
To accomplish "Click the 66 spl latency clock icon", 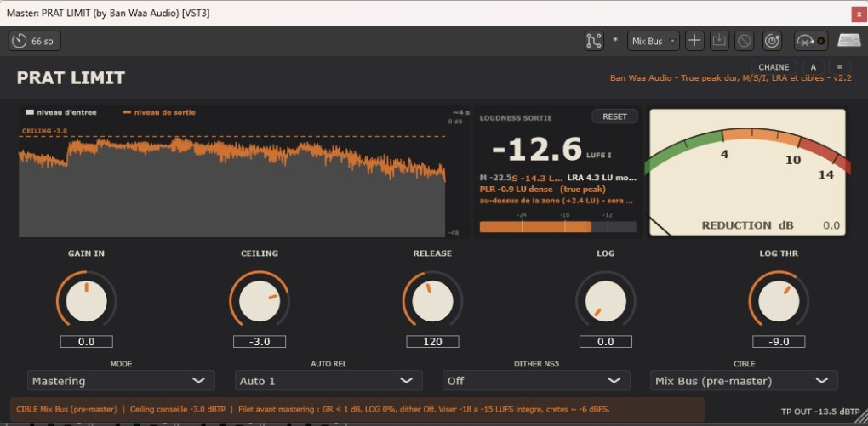I will point(20,41).
